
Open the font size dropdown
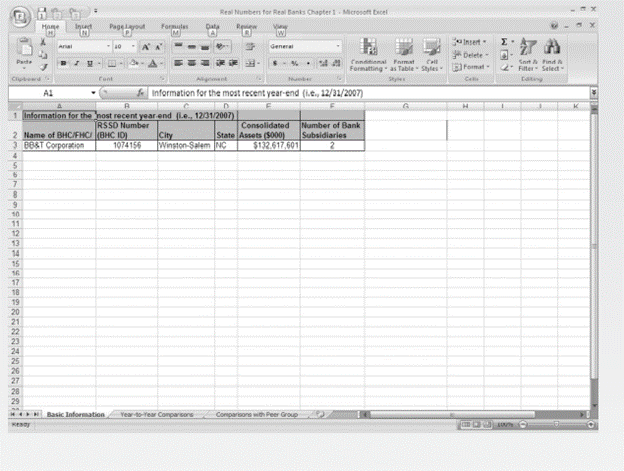[x=133, y=47]
